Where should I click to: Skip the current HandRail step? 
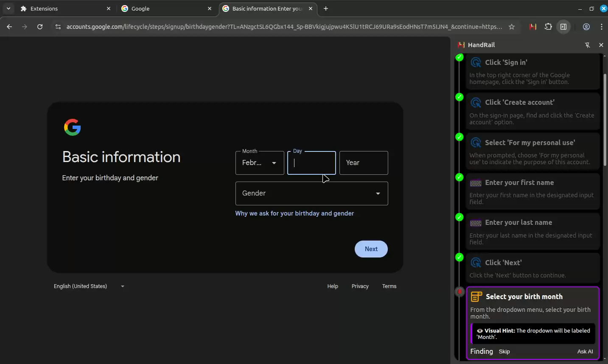click(504, 352)
